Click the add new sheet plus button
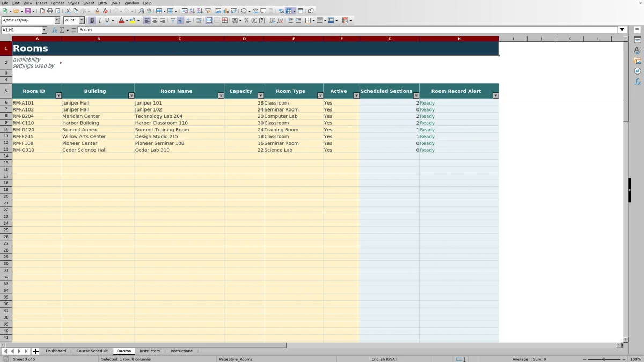644x362 pixels. point(35,351)
